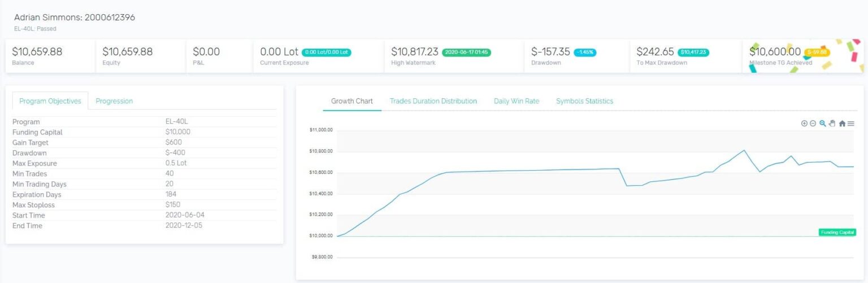Click the $10,417.23 max drawdown badge

(693, 52)
